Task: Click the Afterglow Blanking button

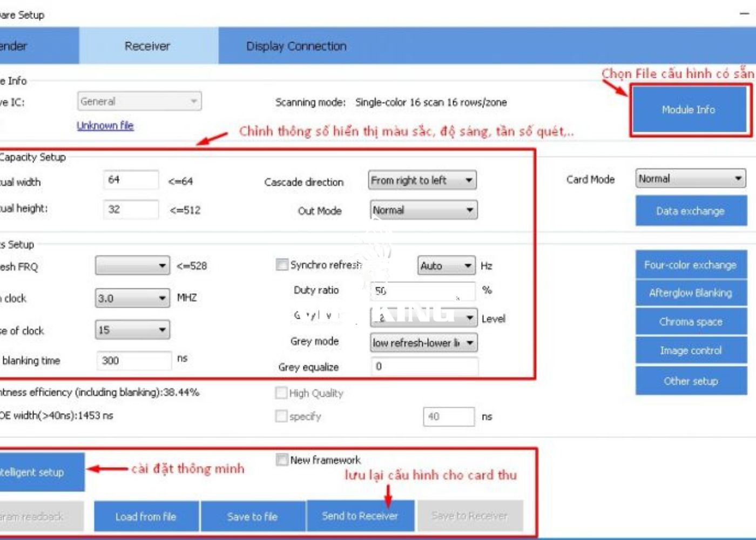Action: click(691, 293)
